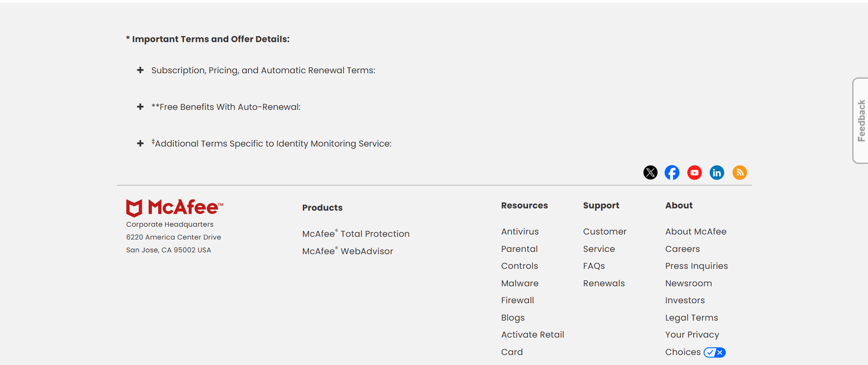Image resolution: width=868 pixels, height=365 pixels.
Task: Open McAfee's X (Twitter) social page
Action: [x=650, y=173]
